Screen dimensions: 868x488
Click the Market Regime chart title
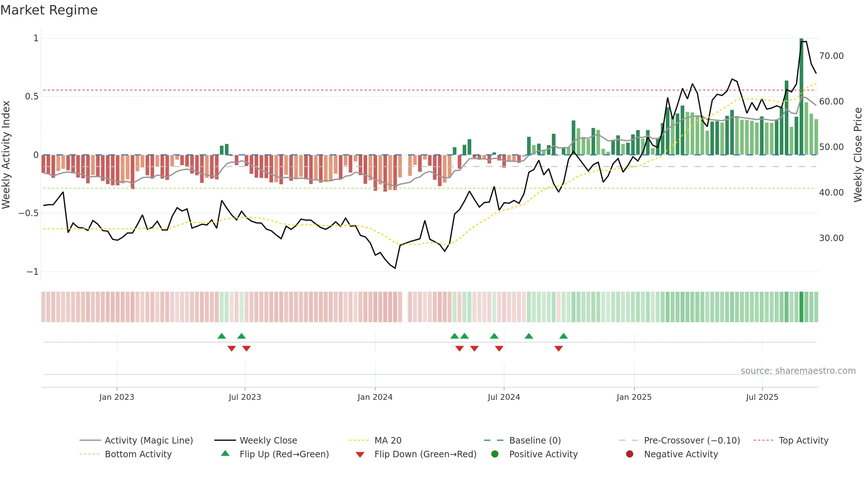49,10
